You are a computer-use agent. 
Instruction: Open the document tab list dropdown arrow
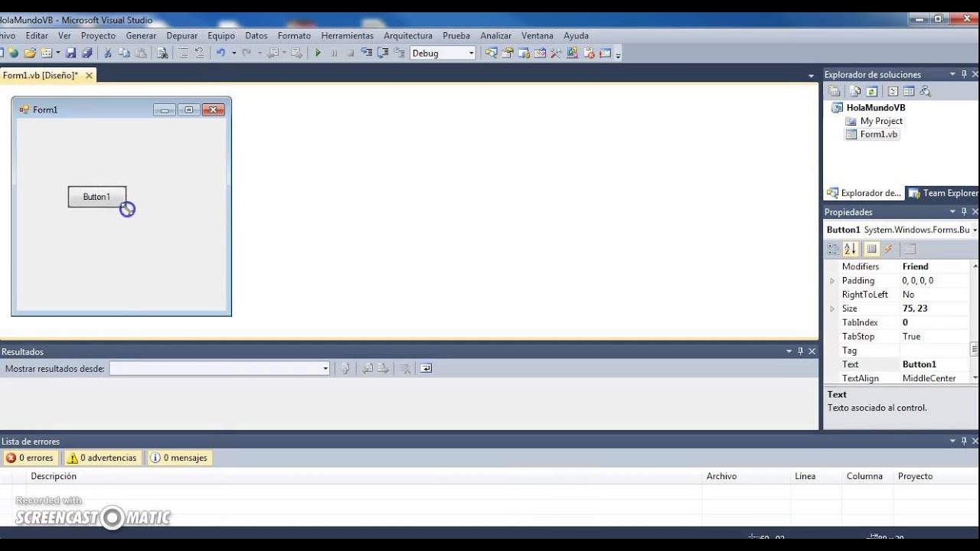pos(811,76)
